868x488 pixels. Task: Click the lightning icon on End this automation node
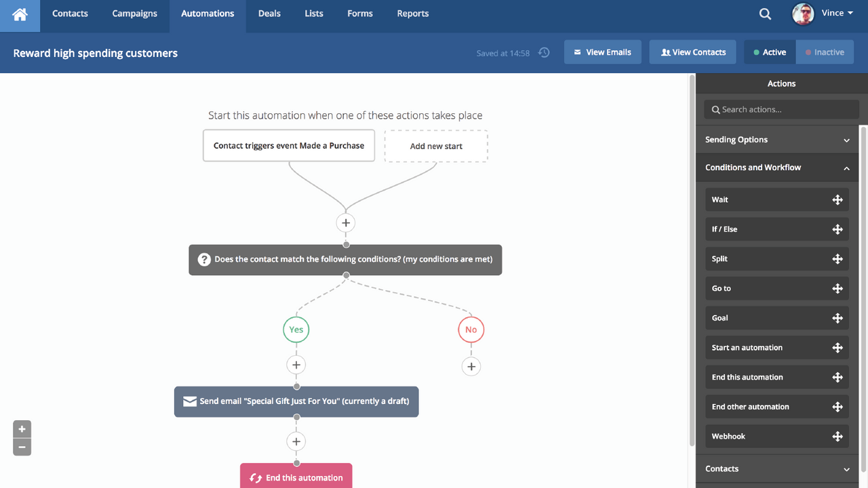coord(256,477)
